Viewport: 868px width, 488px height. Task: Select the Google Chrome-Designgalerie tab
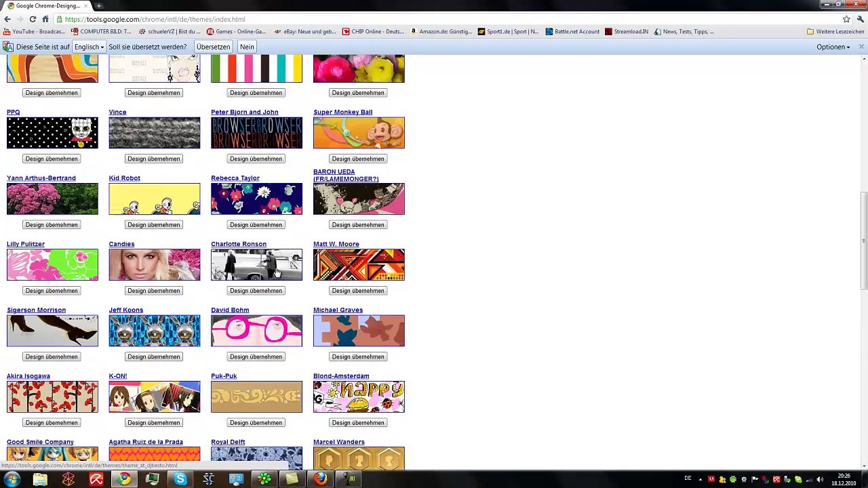(x=46, y=5)
